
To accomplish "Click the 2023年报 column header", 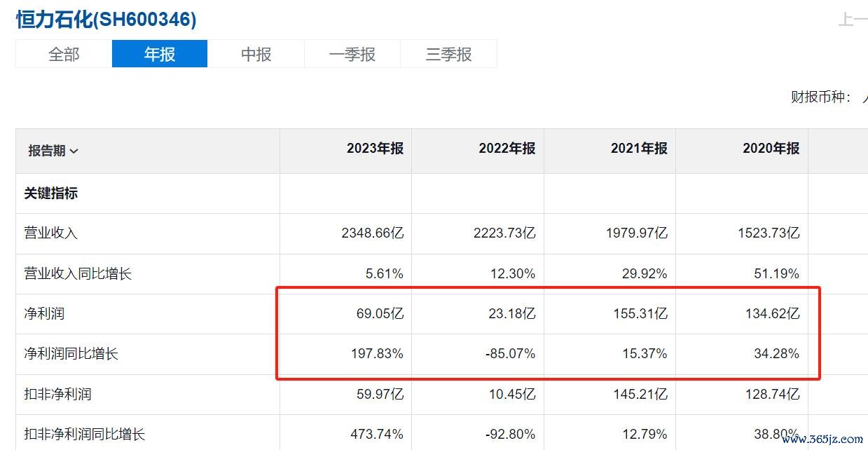I will [x=375, y=149].
